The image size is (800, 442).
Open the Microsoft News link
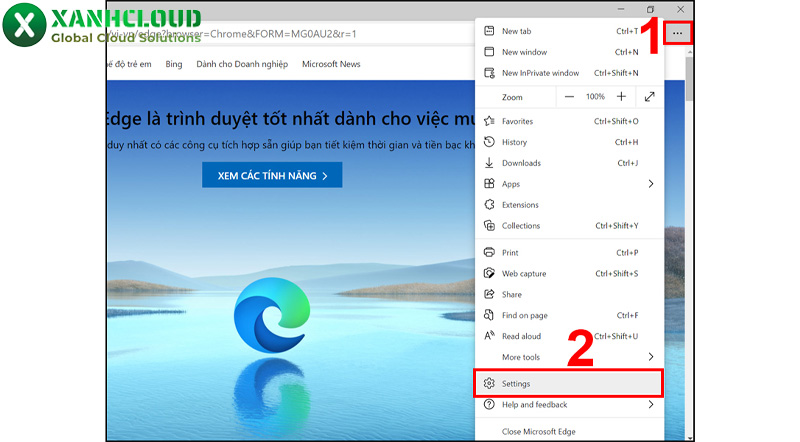[331, 64]
